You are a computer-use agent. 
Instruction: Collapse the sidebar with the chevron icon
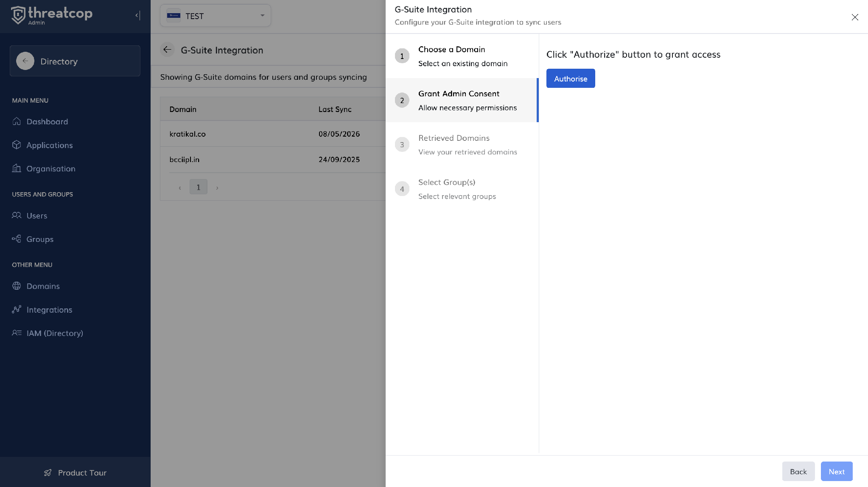137,16
